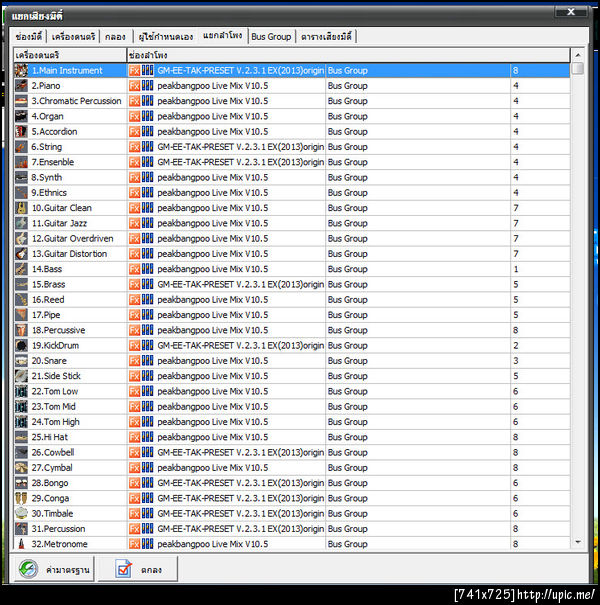The image size is (600, 605).
Task: Select the 21.Side Stick row name
Action: (56, 376)
